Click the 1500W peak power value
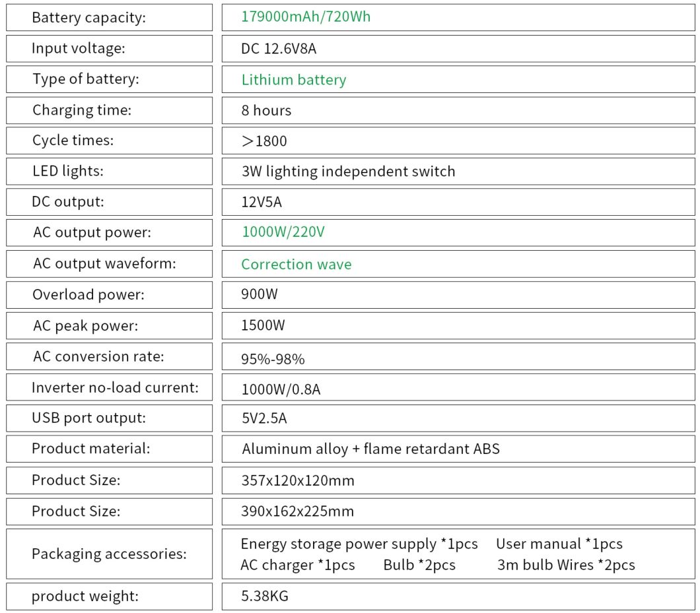This screenshot has height=613, width=700. pos(263,325)
